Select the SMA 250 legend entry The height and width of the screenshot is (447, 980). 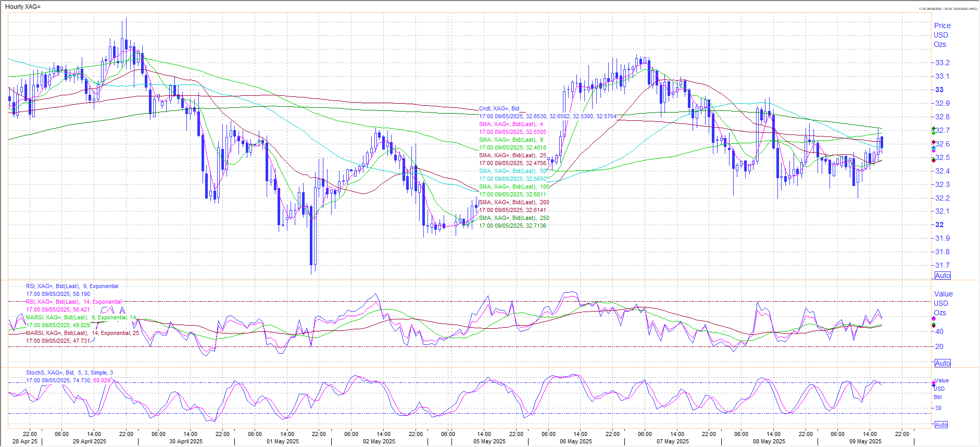point(514,218)
